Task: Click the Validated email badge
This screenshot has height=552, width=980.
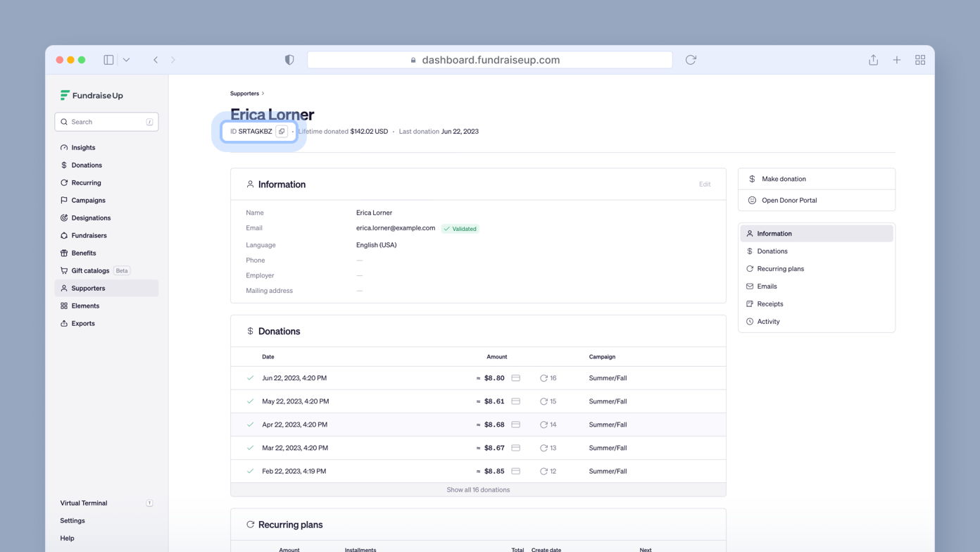Action: [460, 229]
